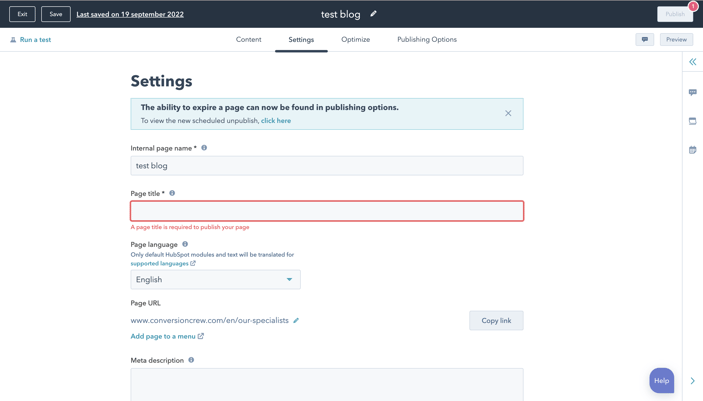Show info tooltip for Internal page name
Viewport: 703px width, 401px height.
[204, 148]
